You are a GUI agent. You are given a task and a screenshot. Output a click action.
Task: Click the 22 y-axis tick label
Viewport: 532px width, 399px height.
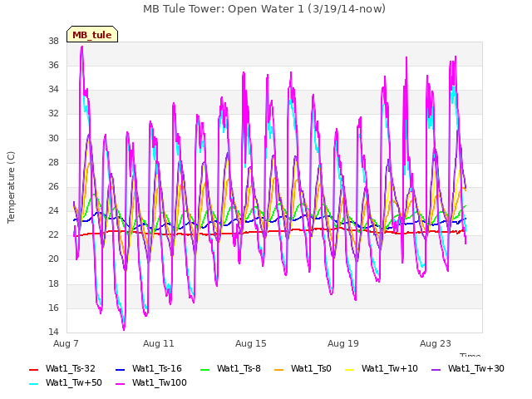tap(53, 235)
